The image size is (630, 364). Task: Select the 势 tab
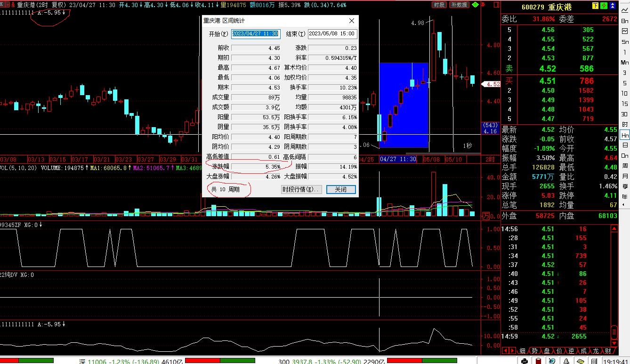click(x=535, y=351)
